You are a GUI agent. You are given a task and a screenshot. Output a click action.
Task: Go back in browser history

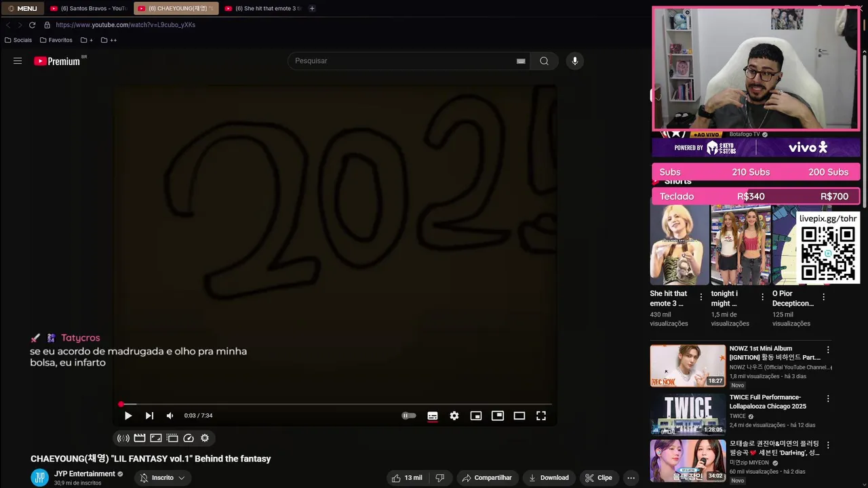pos(7,25)
